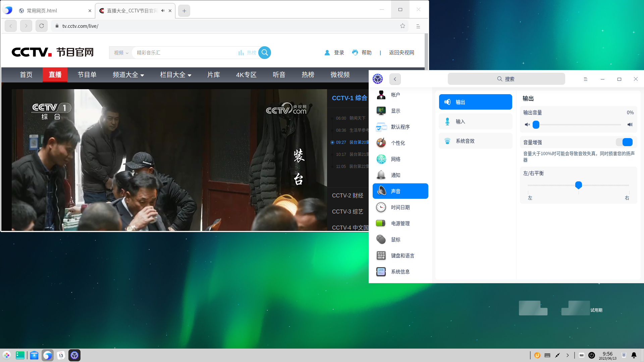Select the 节目单 navigation menu item
Screen dimensions: 644x362
click(87, 75)
